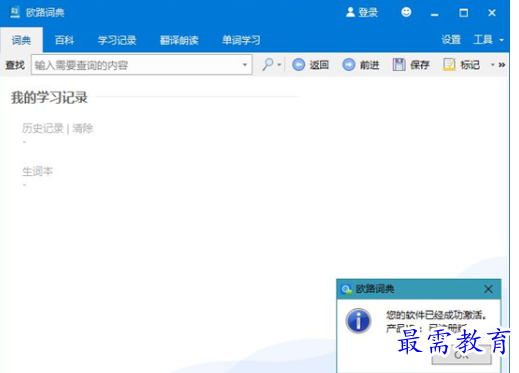Viewport: 519px width, 373px height.
Task: Open 设置 settings
Action: [451, 40]
